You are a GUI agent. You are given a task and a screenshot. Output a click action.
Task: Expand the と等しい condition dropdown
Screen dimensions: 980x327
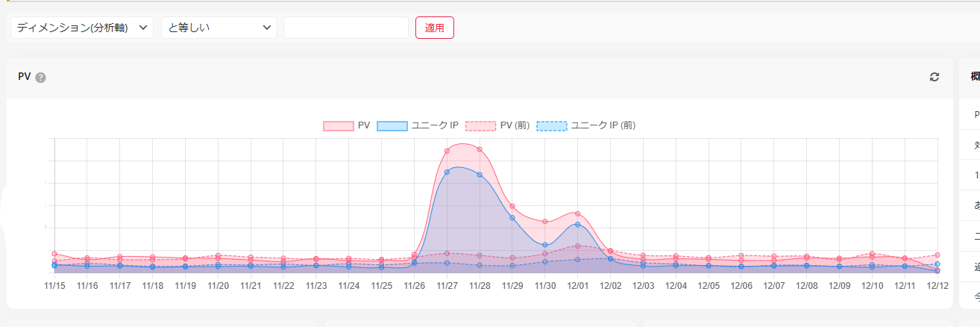tap(219, 28)
